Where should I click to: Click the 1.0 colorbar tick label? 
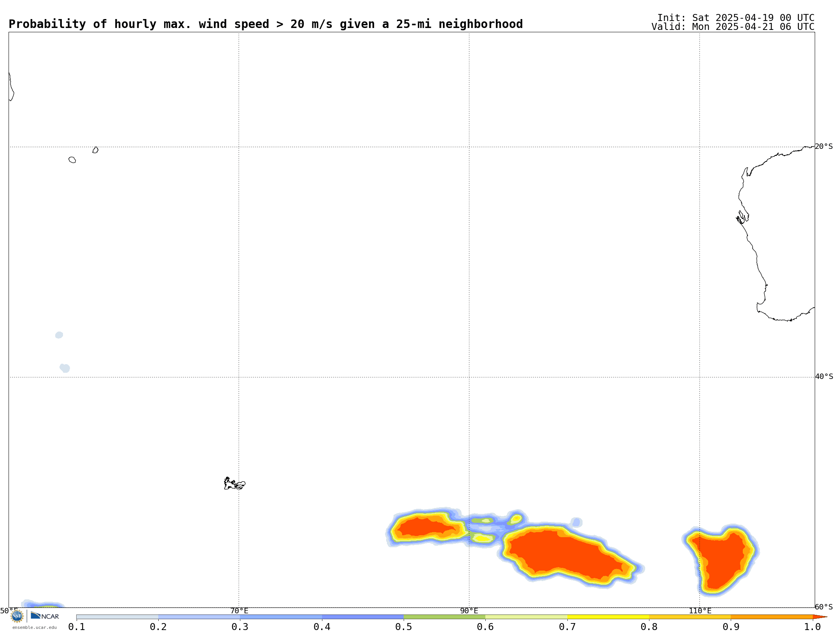coord(812,627)
